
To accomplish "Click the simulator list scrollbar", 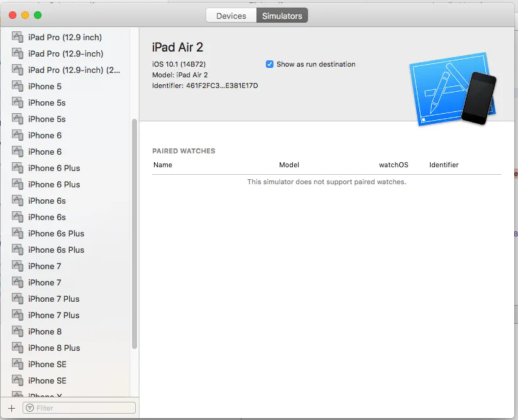I will pos(135,234).
